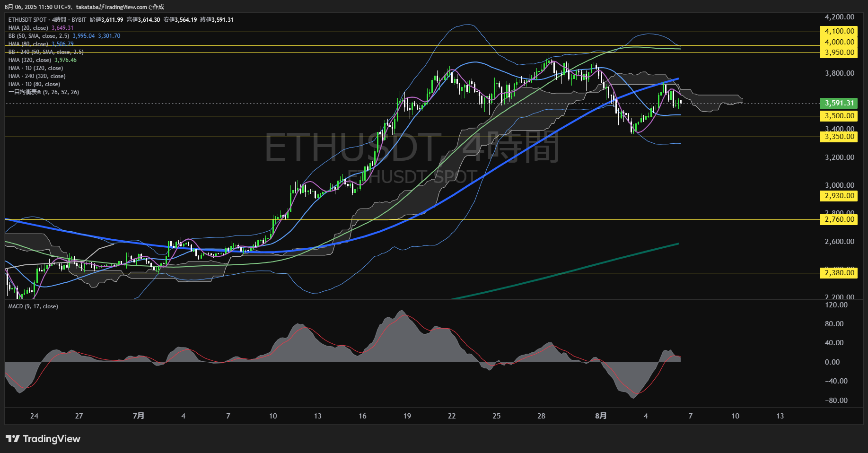This screenshot has height=453, width=868.
Task: Select the HMA · 1D (320, close) legend
Action: (35, 68)
